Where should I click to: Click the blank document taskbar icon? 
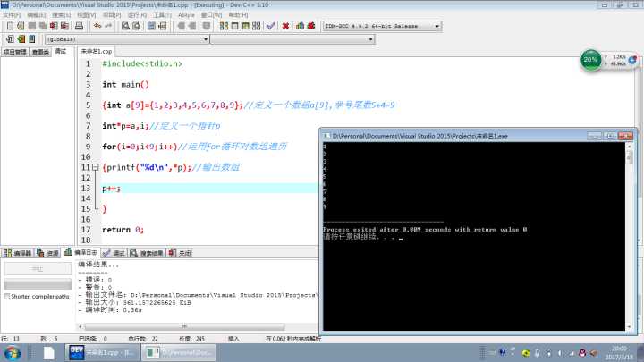pos(48,353)
